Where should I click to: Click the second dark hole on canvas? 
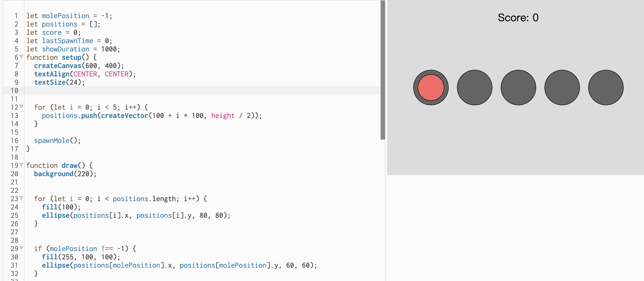click(x=474, y=88)
